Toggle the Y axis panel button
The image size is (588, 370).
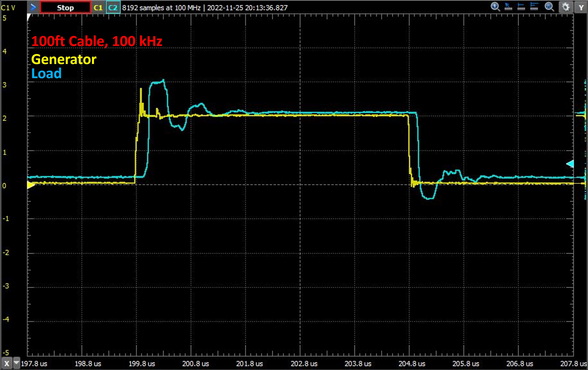(581, 8)
